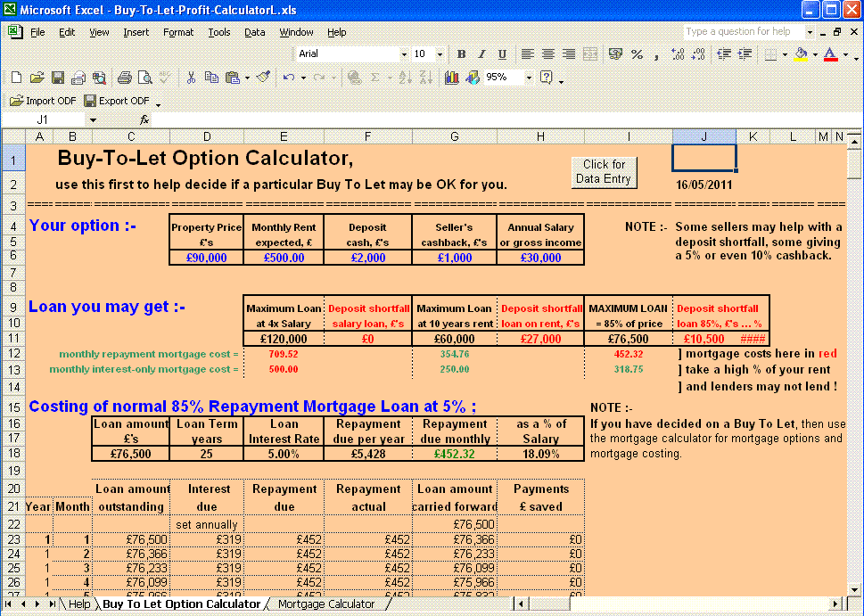Undo the last action
This screenshot has width=864, height=616.
[289, 78]
